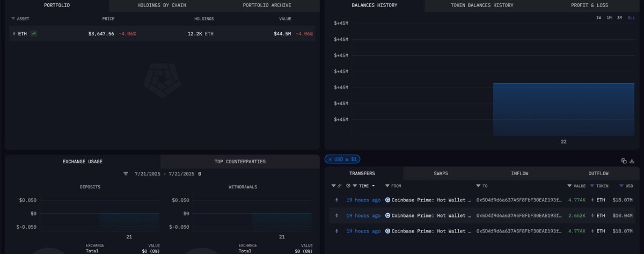The image size is (644, 254).
Task: Sort transfers with the TIME dropdown arrow
Action: coord(374,186)
